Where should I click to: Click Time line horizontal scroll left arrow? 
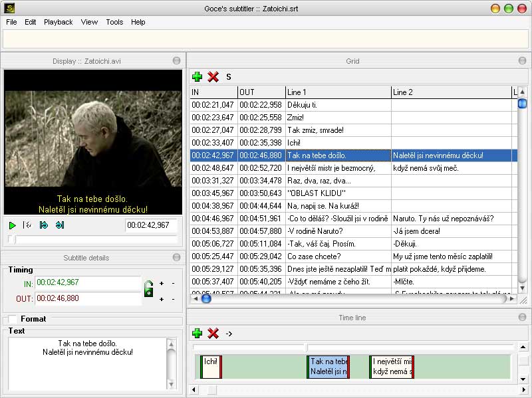tap(194, 390)
